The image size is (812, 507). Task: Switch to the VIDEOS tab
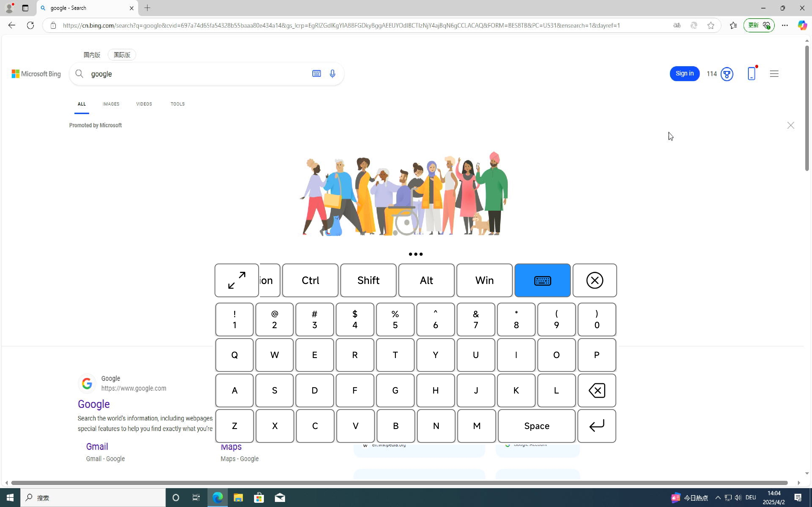144,104
